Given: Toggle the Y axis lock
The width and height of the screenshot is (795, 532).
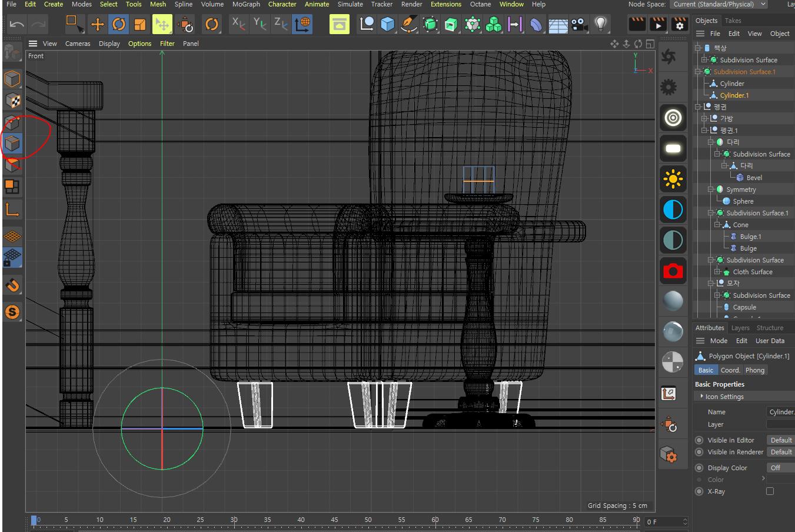Looking at the screenshot, I should pos(260,24).
